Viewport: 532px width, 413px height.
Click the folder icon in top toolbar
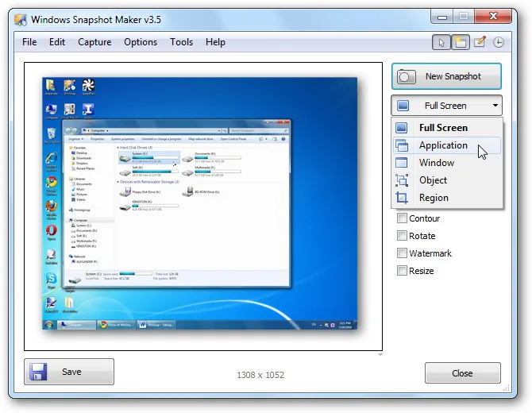coord(461,42)
